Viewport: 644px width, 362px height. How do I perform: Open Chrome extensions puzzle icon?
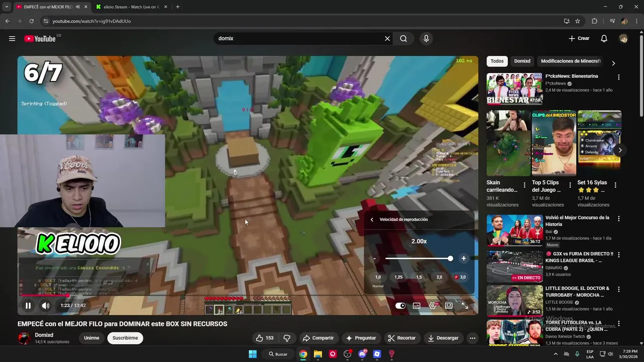595,21
